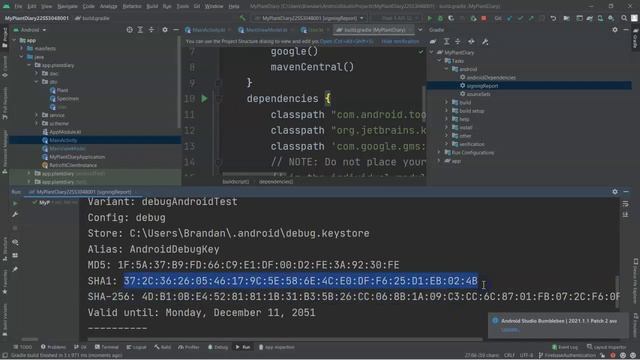Open the Event Log button
This screenshot has height=360, width=640.
[x=565, y=347]
